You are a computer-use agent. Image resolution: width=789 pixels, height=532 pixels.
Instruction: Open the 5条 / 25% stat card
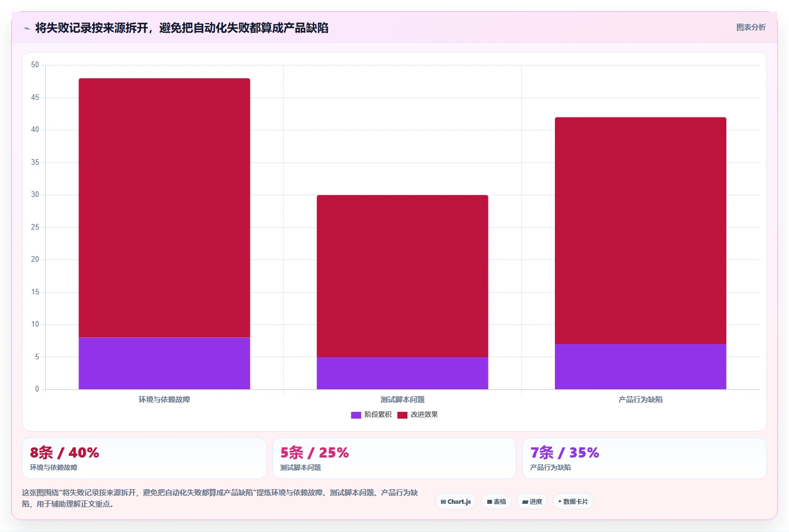click(394, 458)
